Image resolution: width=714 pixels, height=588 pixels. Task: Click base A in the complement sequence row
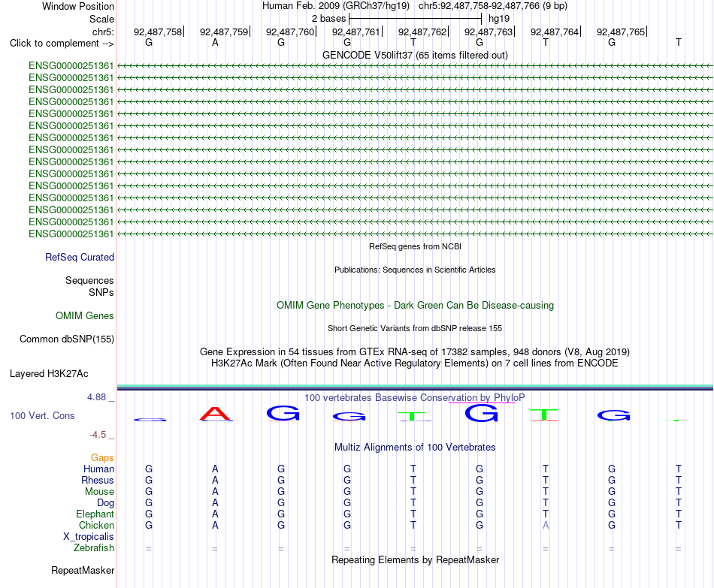point(215,42)
